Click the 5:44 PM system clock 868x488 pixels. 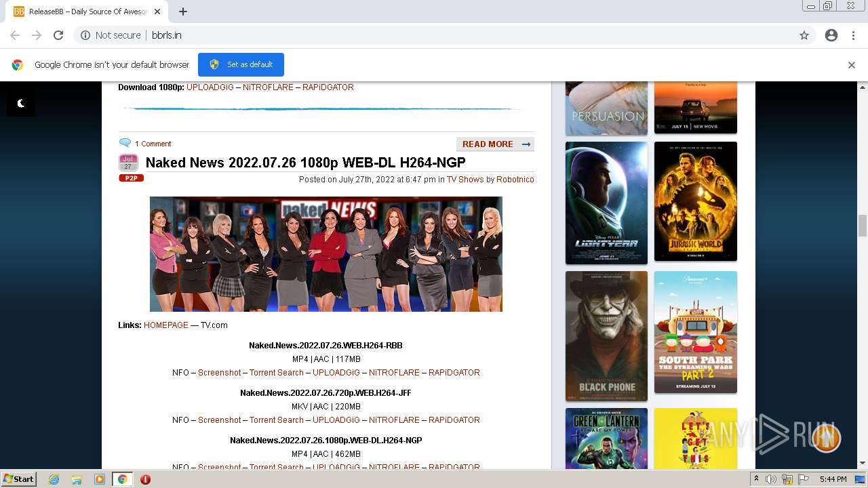pyautogui.click(x=833, y=479)
